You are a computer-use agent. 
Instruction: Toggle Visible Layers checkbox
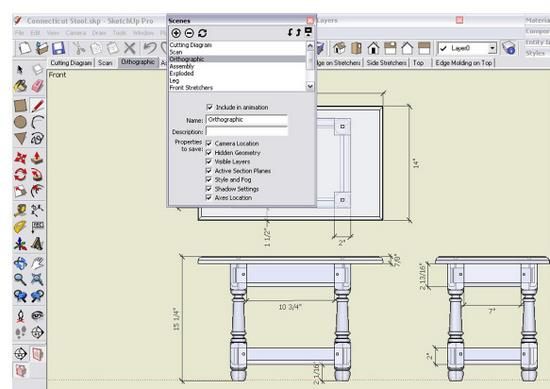pyautogui.click(x=209, y=161)
